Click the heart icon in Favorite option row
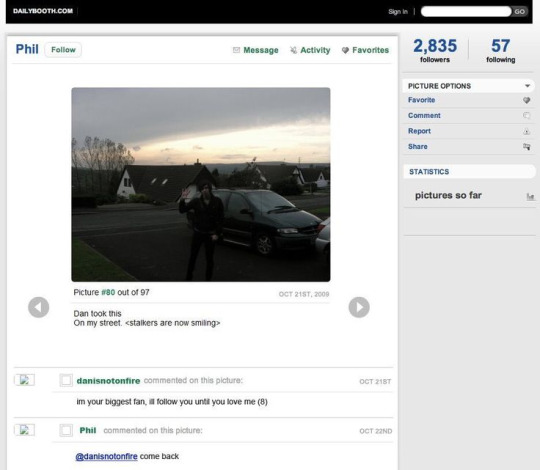 tap(527, 100)
